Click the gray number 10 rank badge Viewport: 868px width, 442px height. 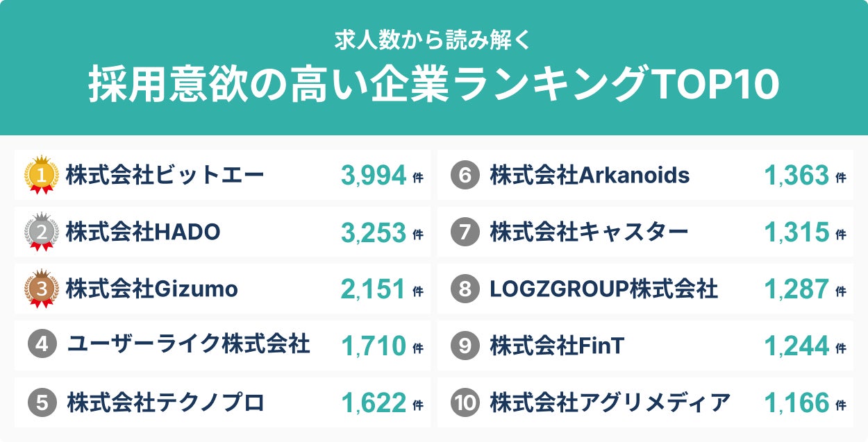[x=465, y=402]
